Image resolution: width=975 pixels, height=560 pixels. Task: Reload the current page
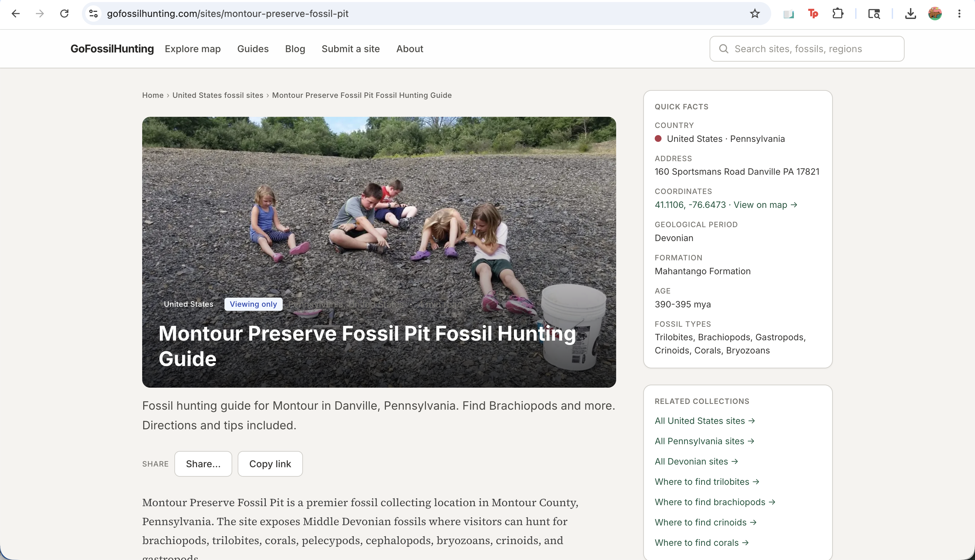[64, 14]
